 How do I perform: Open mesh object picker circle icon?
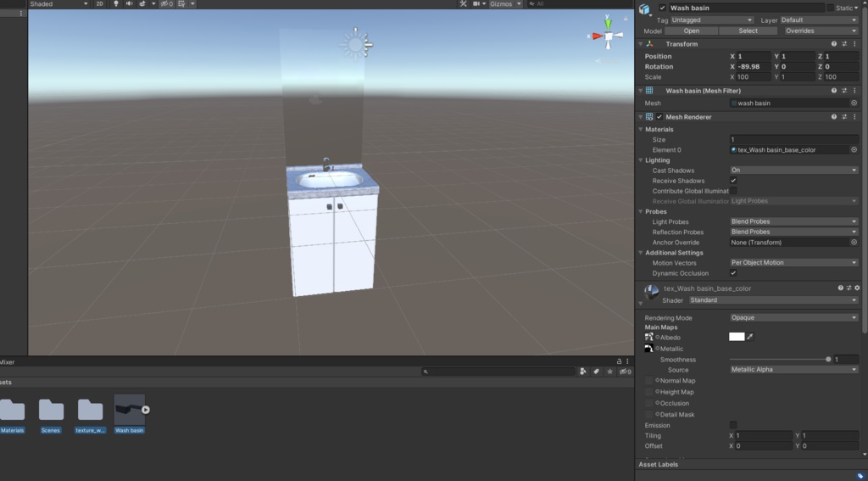pyautogui.click(x=854, y=103)
